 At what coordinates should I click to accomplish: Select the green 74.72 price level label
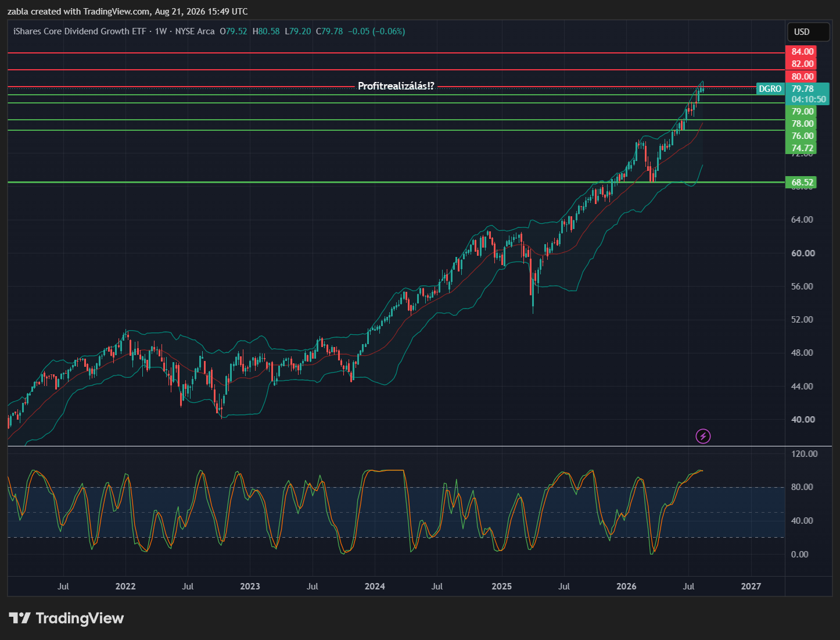802,148
